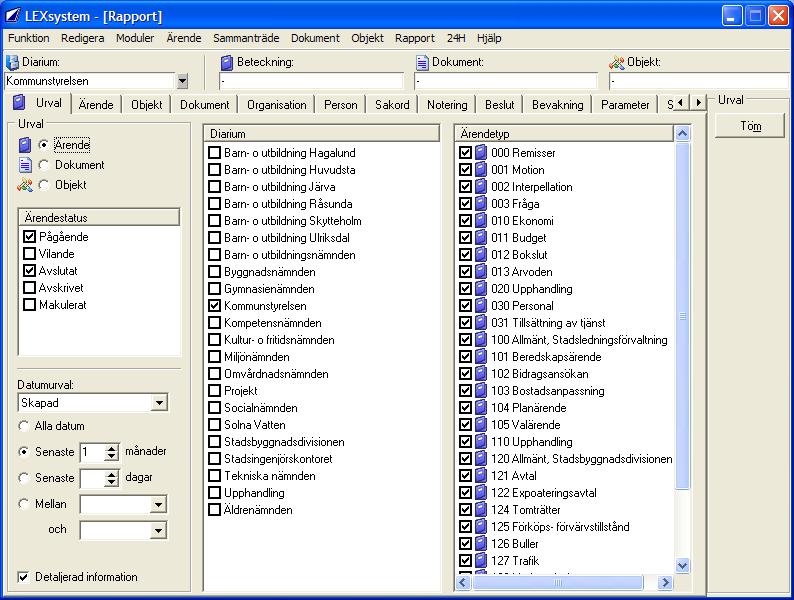The image size is (794, 600).
Task: Click the icon for 127 Trafik
Action: pos(481,561)
